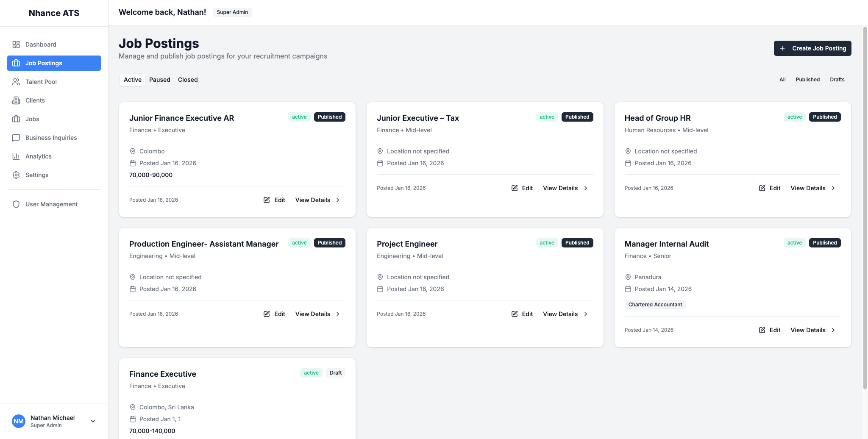
Task: Click the NM user avatar
Action: click(x=19, y=421)
